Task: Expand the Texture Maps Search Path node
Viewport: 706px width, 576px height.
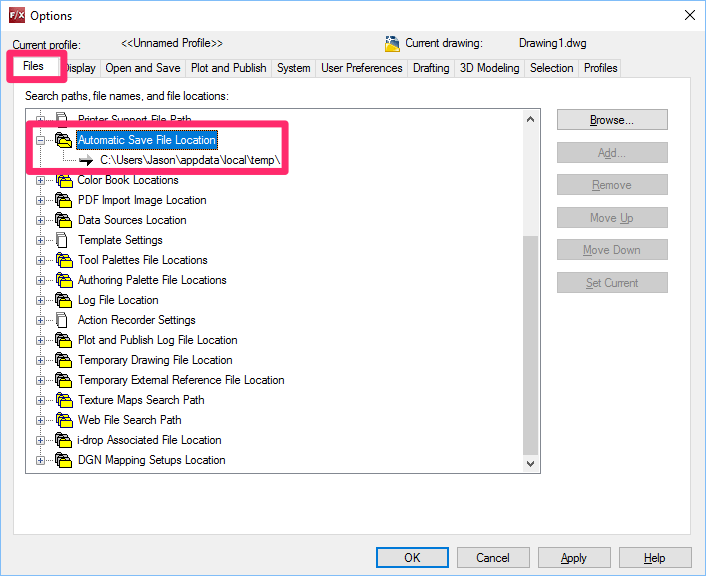Action: click(40, 400)
